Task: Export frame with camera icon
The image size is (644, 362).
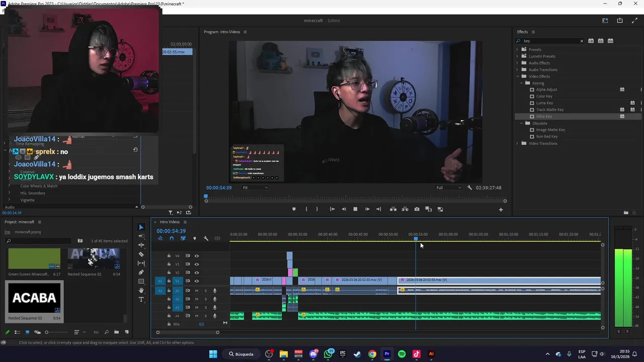Action: pyautogui.click(x=417, y=209)
